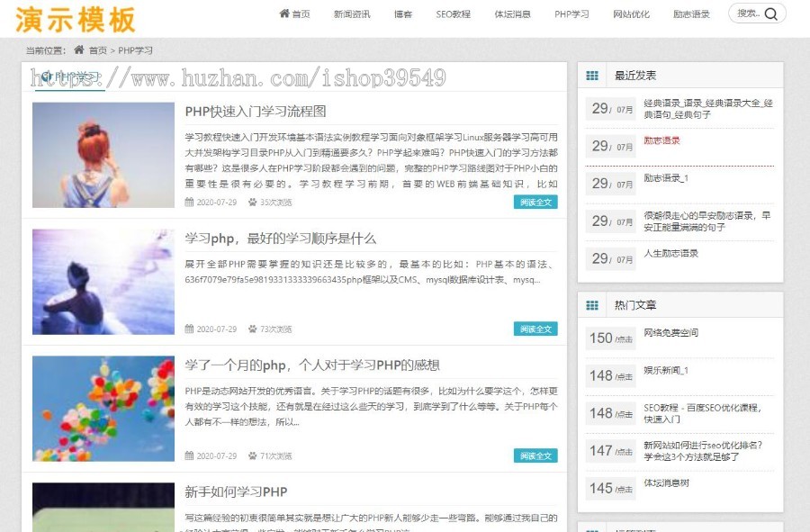Click the paw icon next to 35次浏览
Image resolution: width=810 pixels, height=532 pixels.
pos(253,202)
